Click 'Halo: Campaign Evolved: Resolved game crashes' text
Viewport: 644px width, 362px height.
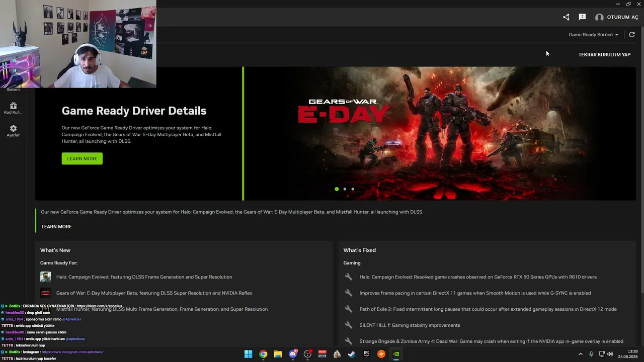coord(478,277)
